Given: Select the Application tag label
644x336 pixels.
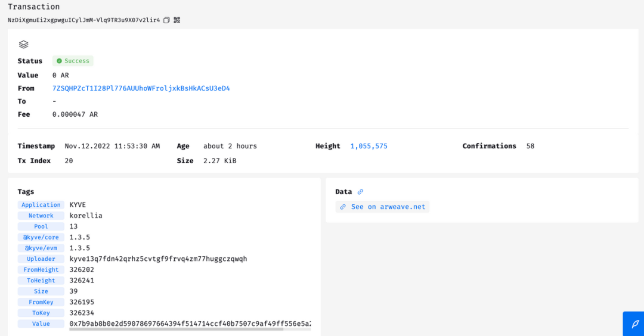Looking at the screenshot, I should pyautogui.click(x=41, y=205).
